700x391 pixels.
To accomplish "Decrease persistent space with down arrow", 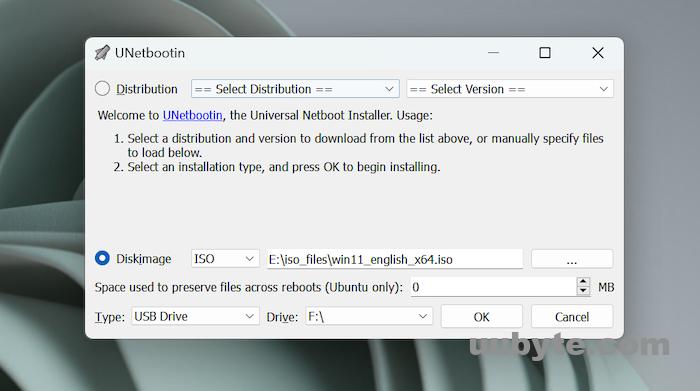I will click(x=583, y=291).
